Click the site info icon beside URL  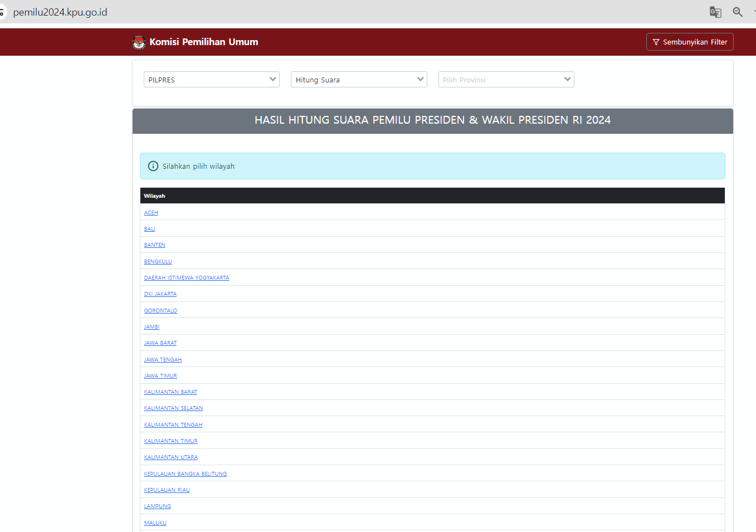click(2, 12)
